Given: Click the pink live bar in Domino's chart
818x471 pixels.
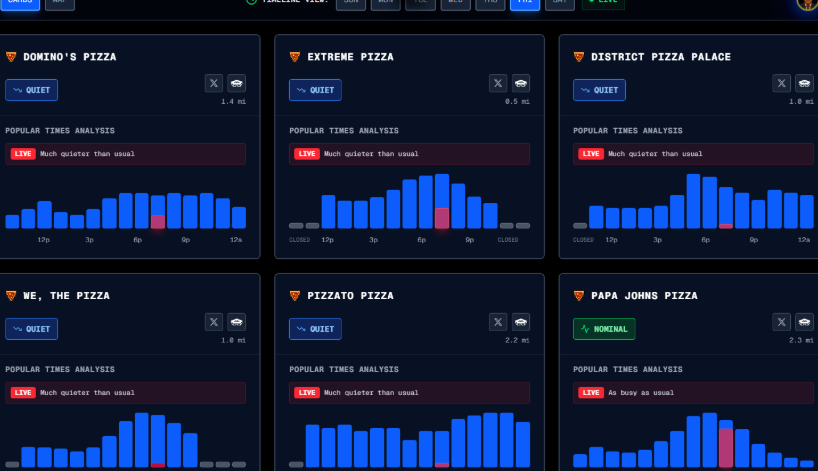Looking at the screenshot, I should coord(158,222).
